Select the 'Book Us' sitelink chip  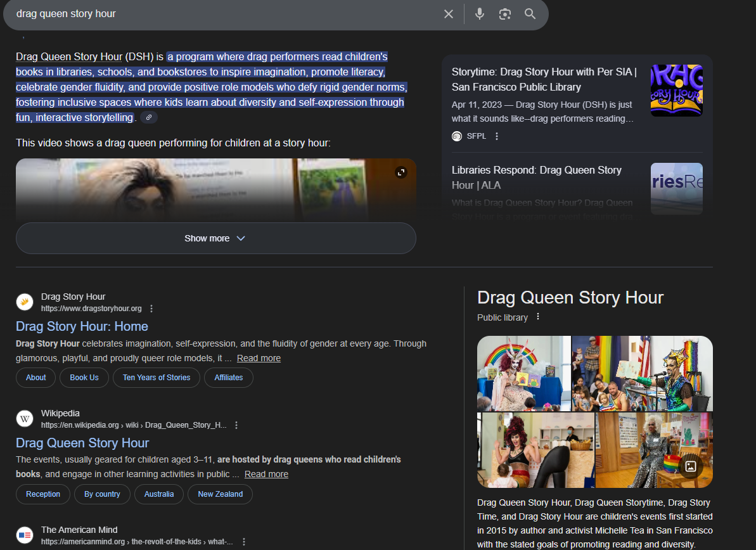84,378
